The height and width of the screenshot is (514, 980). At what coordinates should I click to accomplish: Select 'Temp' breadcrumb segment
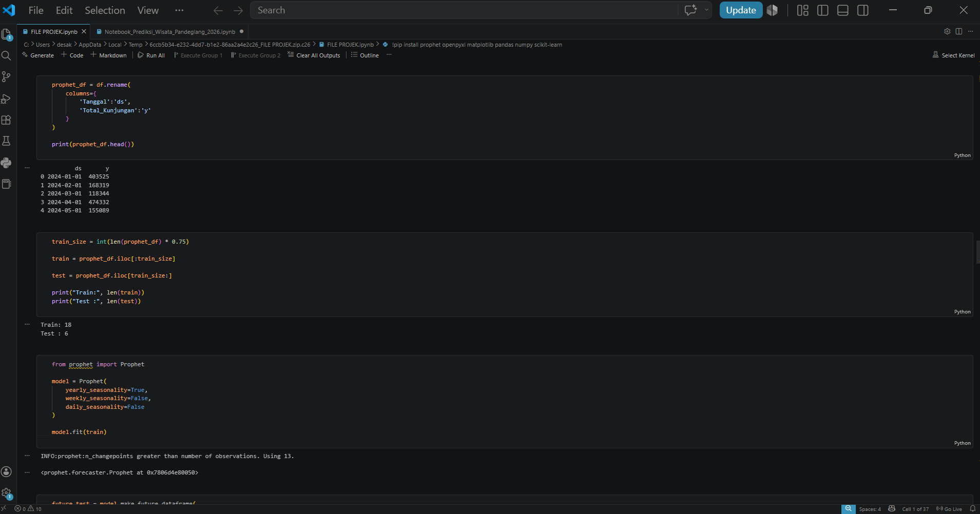[136, 45]
